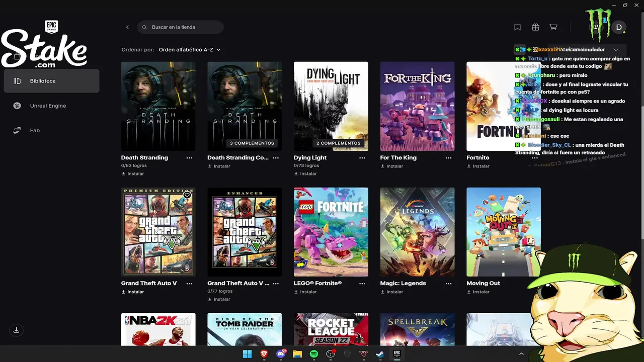Click Instalar under Dying Light
644x362 pixels.
305,173
